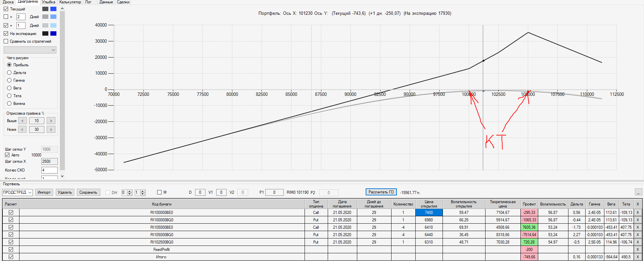Increase the second DH spinner value
Image resolution: width=644 pixels, height=261 pixels.
(x=143, y=191)
